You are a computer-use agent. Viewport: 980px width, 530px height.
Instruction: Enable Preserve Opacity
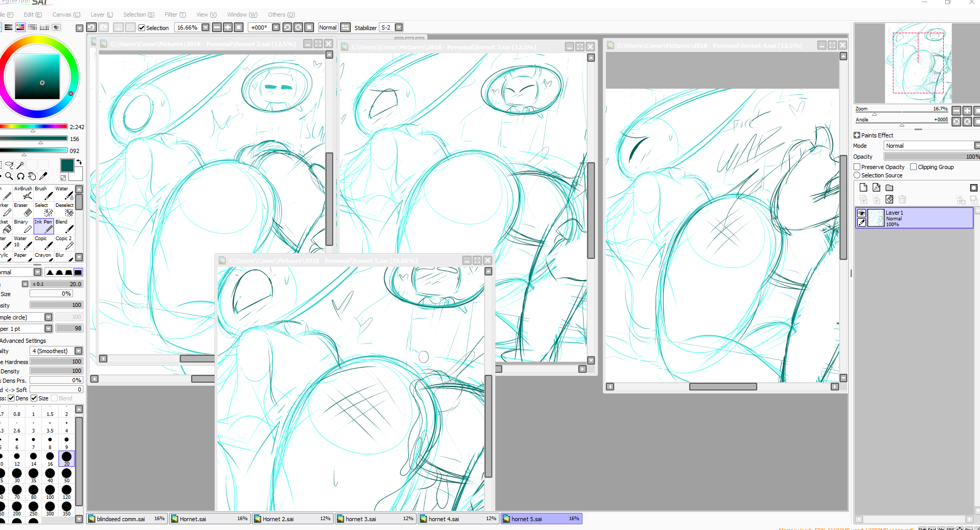click(x=857, y=167)
